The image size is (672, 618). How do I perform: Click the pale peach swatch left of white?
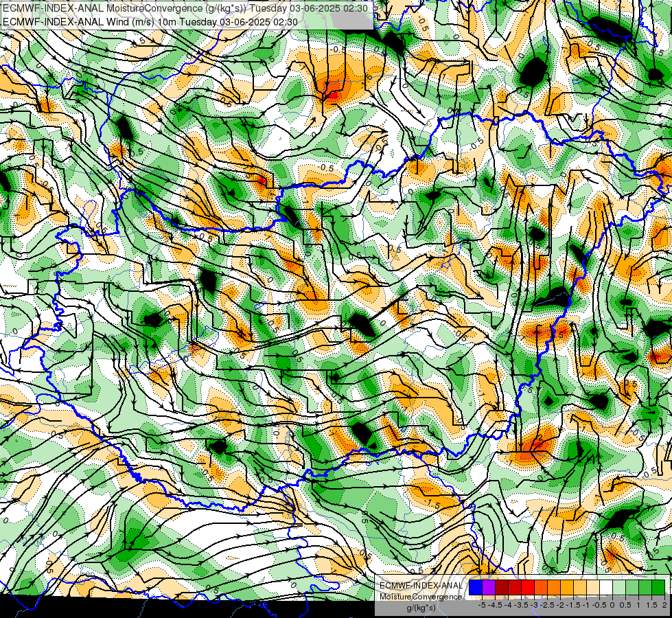coord(593,587)
